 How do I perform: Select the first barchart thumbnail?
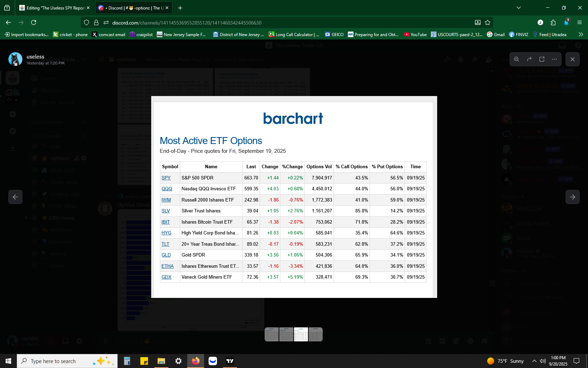click(x=272, y=334)
